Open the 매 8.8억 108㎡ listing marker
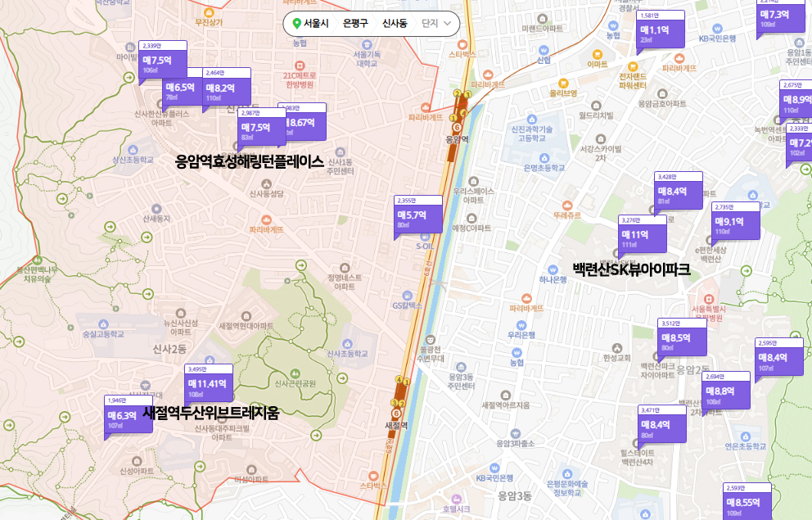 pyautogui.click(x=725, y=391)
